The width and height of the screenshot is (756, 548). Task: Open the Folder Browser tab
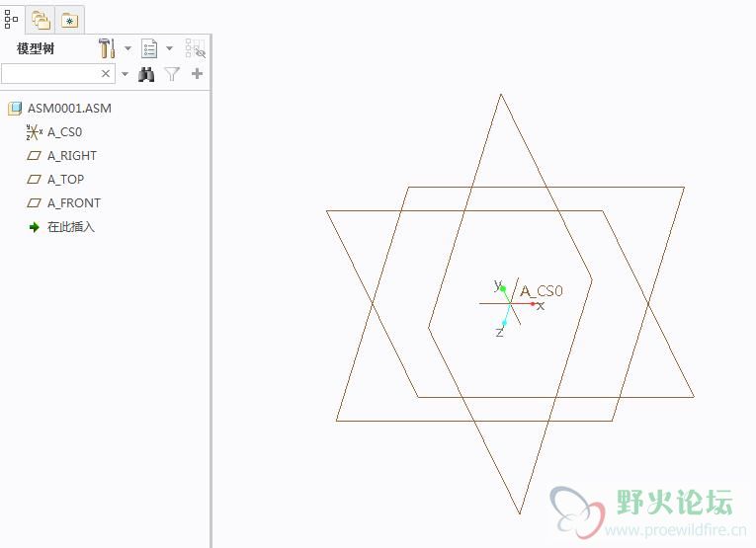tap(41, 20)
